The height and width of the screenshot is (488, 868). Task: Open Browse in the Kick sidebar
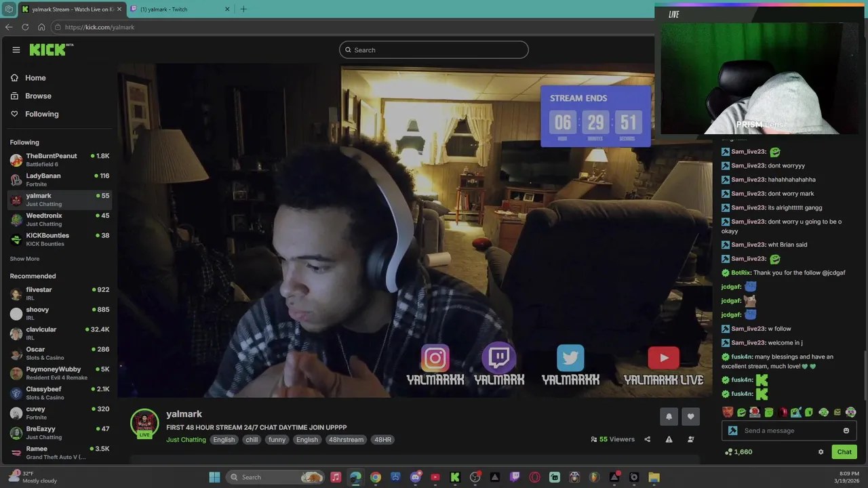[31, 96]
